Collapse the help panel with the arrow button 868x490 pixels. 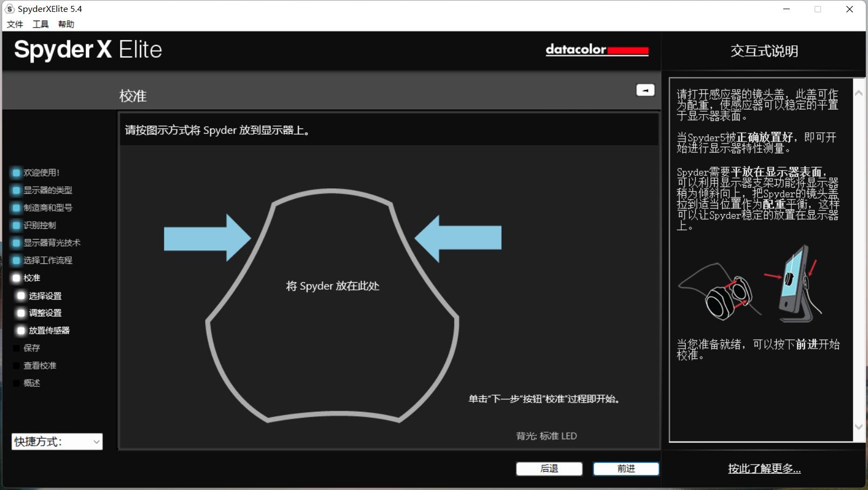(645, 90)
